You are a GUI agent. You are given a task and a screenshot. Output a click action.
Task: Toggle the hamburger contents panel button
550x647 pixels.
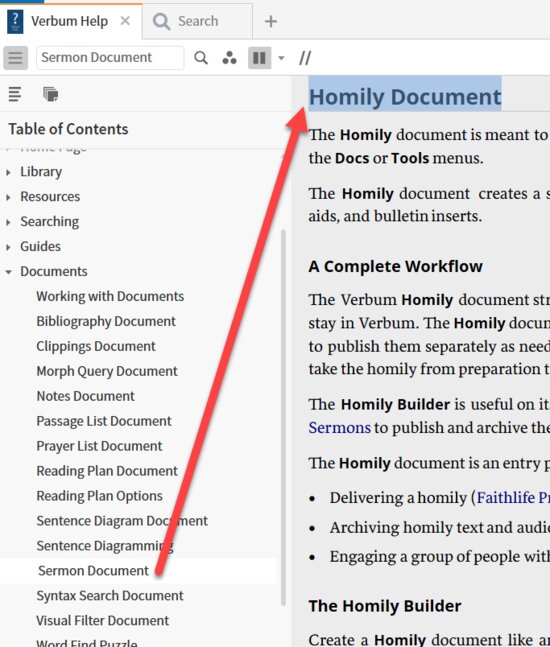(x=16, y=58)
